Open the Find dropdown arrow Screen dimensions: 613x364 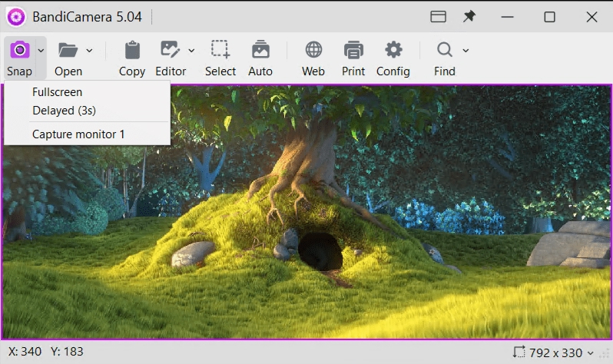click(x=466, y=51)
